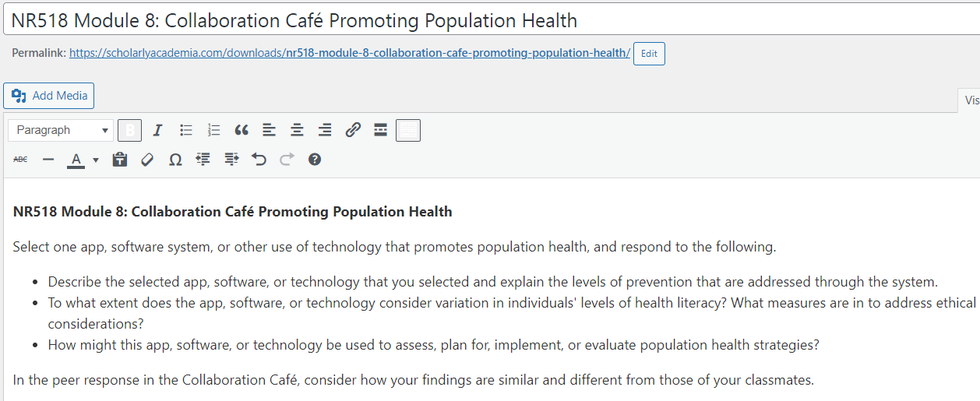The image size is (980, 401).
Task: Toggle bold formatting button
Action: [x=129, y=130]
